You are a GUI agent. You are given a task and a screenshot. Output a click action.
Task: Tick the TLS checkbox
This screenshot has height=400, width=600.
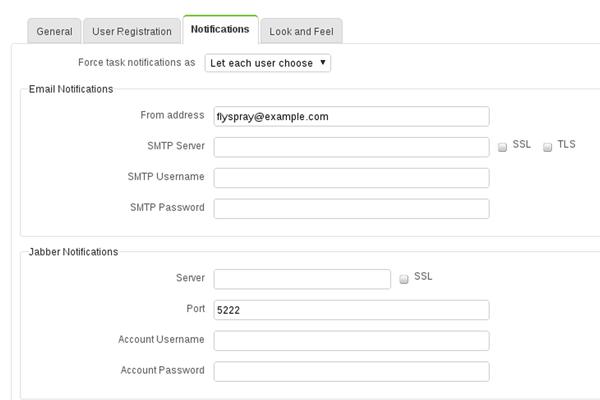point(548,147)
